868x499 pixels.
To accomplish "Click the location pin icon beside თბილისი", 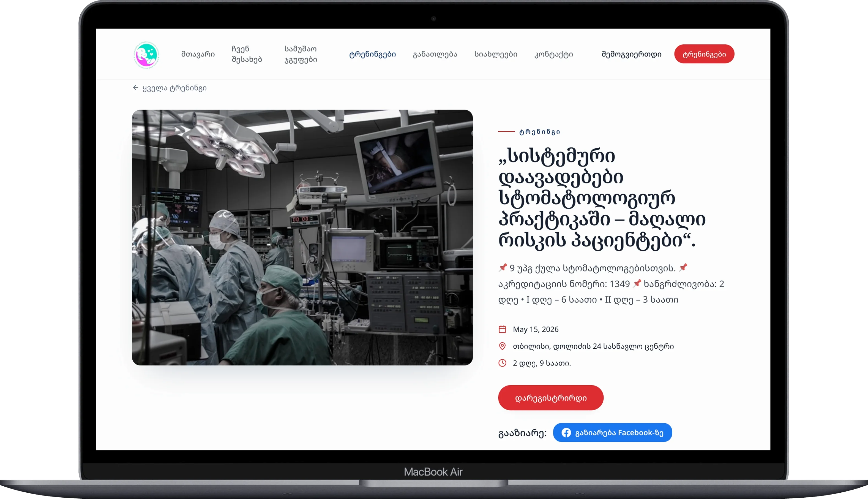I will pos(502,346).
